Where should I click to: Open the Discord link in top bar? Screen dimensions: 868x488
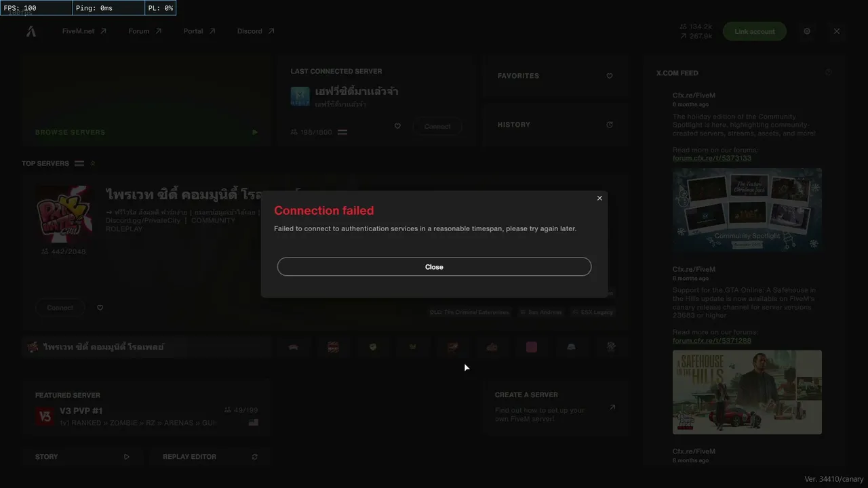(256, 31)
